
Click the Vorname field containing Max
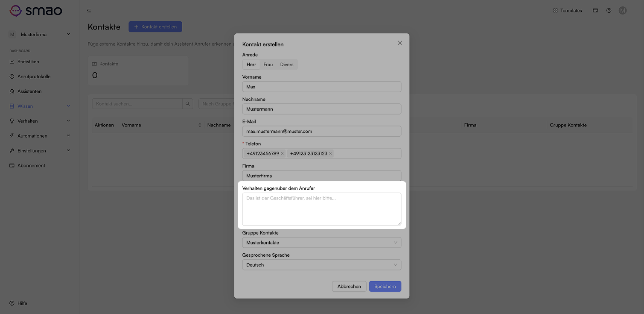tap(322, 87)
